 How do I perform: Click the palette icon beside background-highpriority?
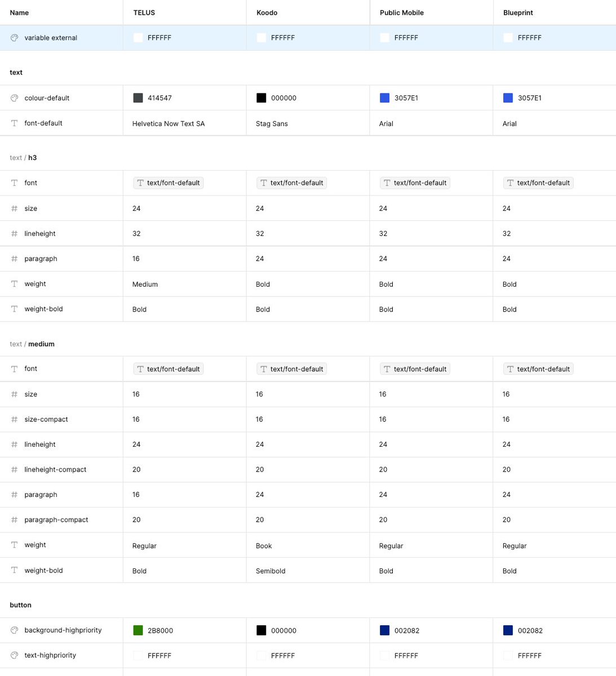coord(15,630)
